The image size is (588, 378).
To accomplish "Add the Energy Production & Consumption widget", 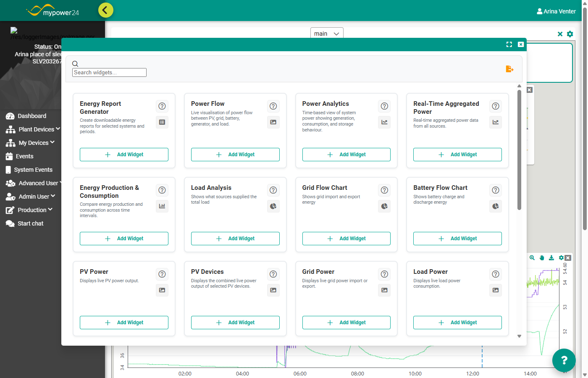I will (124, 239).
